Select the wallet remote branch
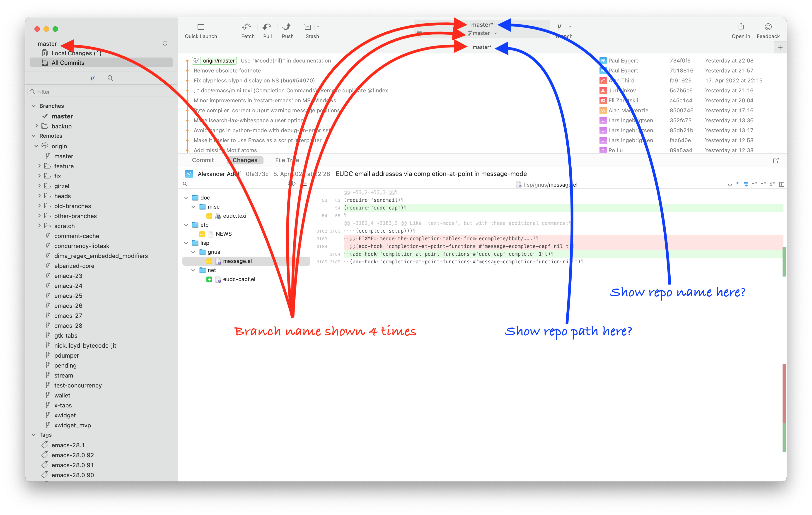Viewport: 812px width, 515px height. click(x=62, y=395)
